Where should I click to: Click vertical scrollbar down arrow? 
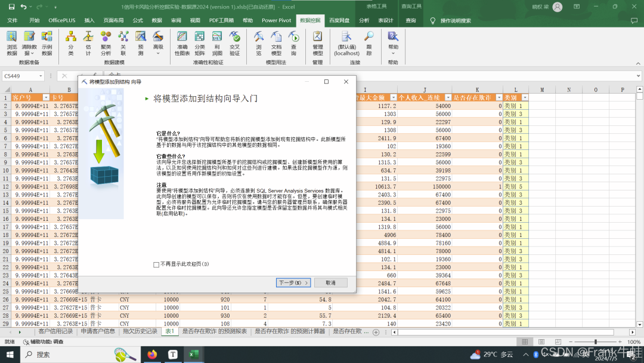click(639, 324)
